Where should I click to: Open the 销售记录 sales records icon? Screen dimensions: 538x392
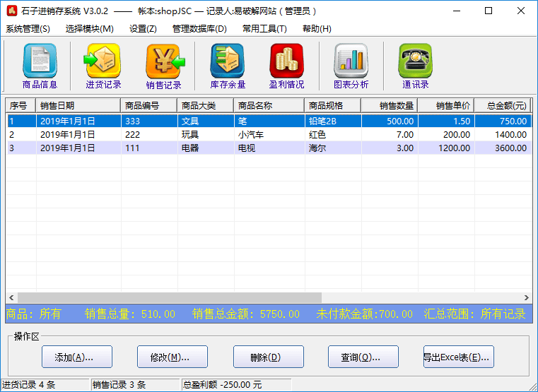tap(163, 66)
